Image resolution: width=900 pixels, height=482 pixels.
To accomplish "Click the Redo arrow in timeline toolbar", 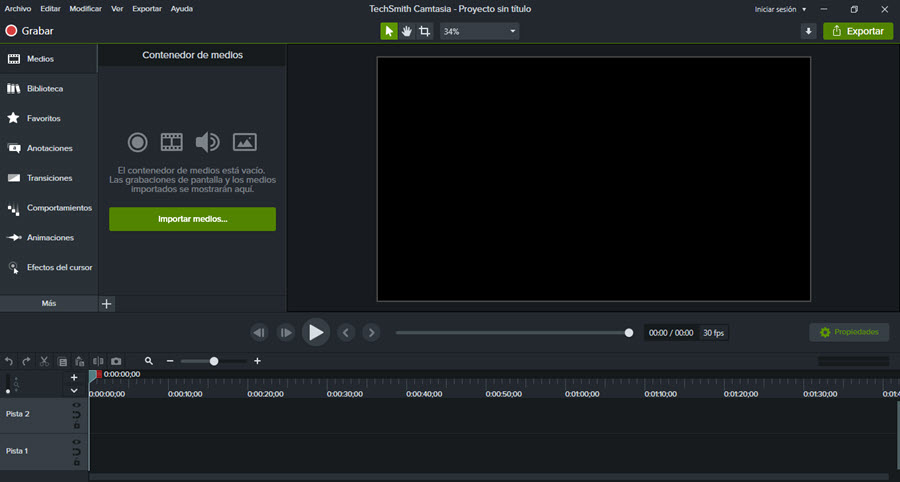I will tap(26, 362).
